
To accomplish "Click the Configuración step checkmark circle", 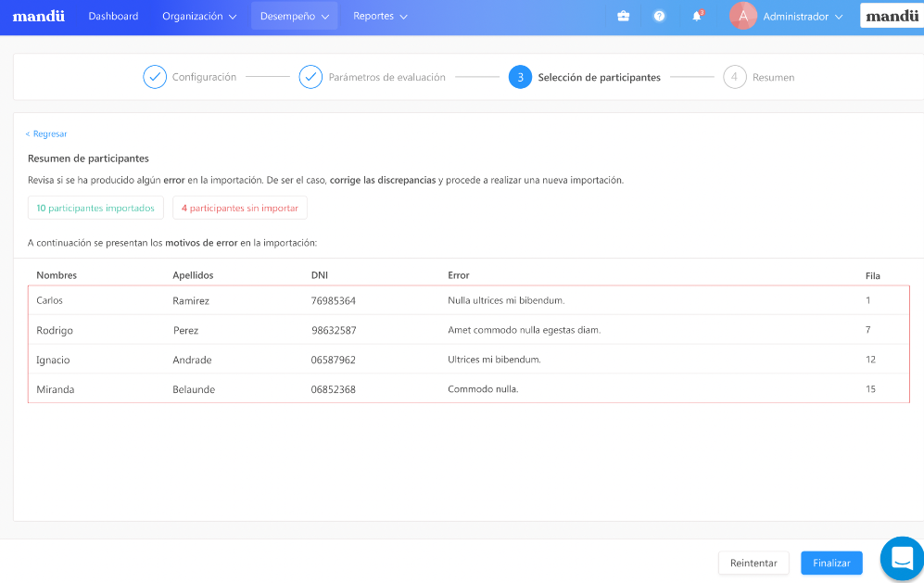I will (155, 77).
